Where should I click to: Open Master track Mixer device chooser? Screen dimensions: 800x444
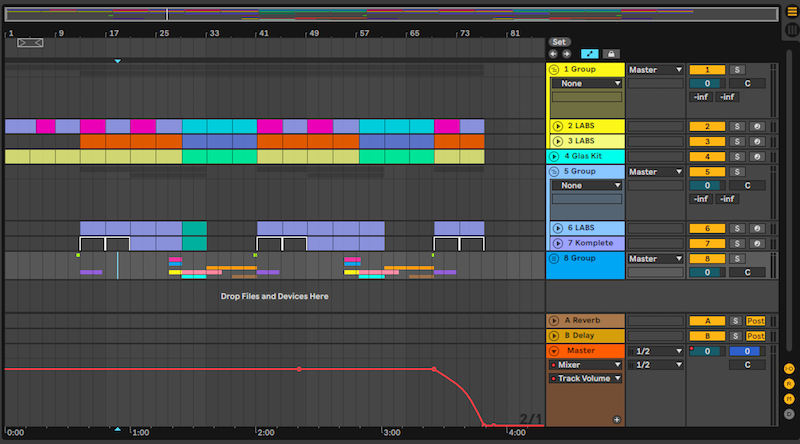pos(585,365)
